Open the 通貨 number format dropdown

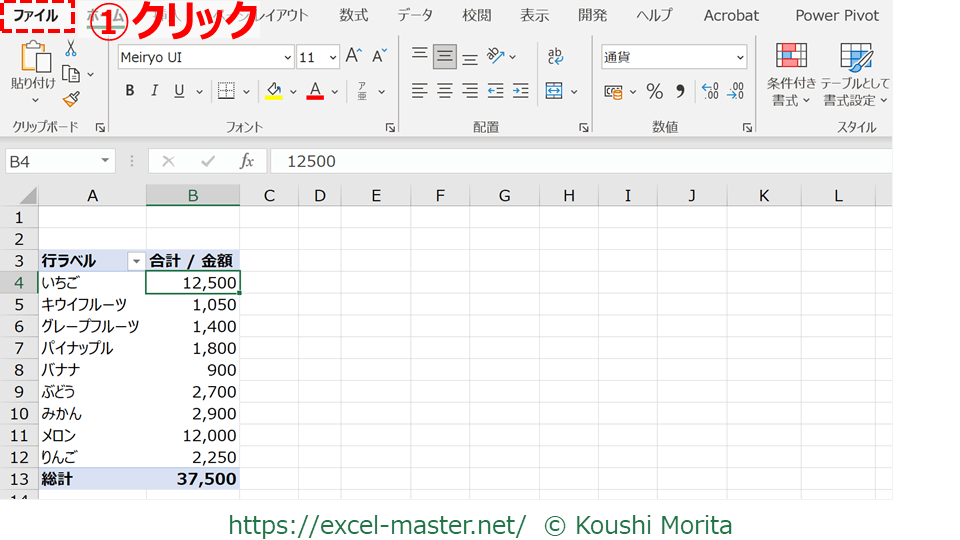[740, 58]
